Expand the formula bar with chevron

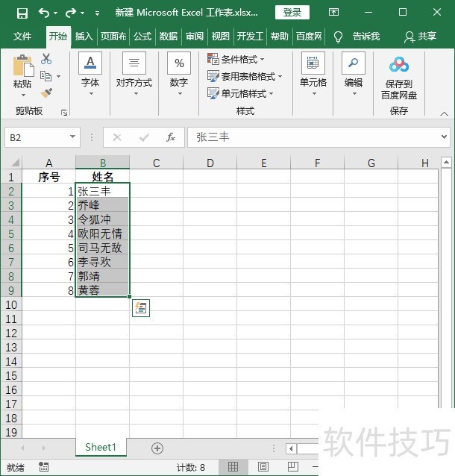pyautogui.click(x=444, y=137)
